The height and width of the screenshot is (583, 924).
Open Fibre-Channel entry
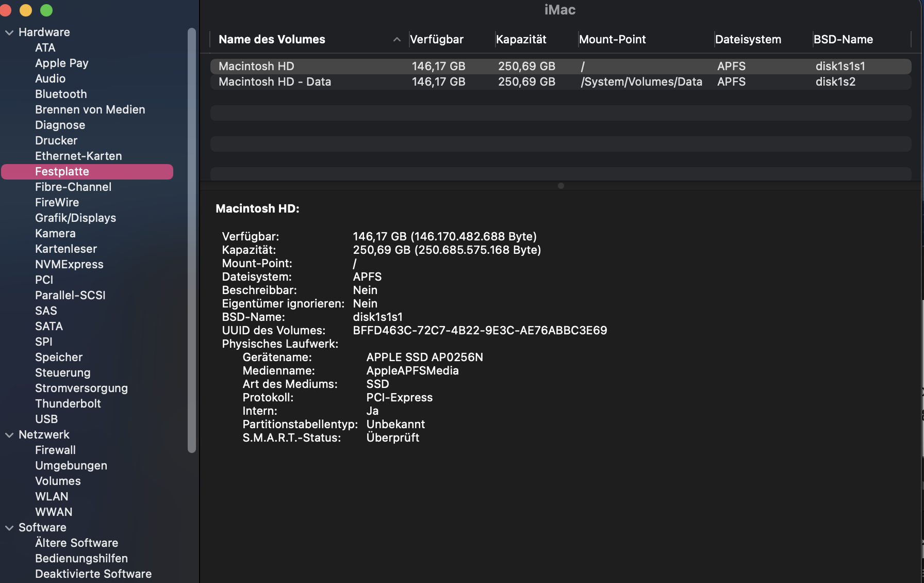(x=73, y=187)
